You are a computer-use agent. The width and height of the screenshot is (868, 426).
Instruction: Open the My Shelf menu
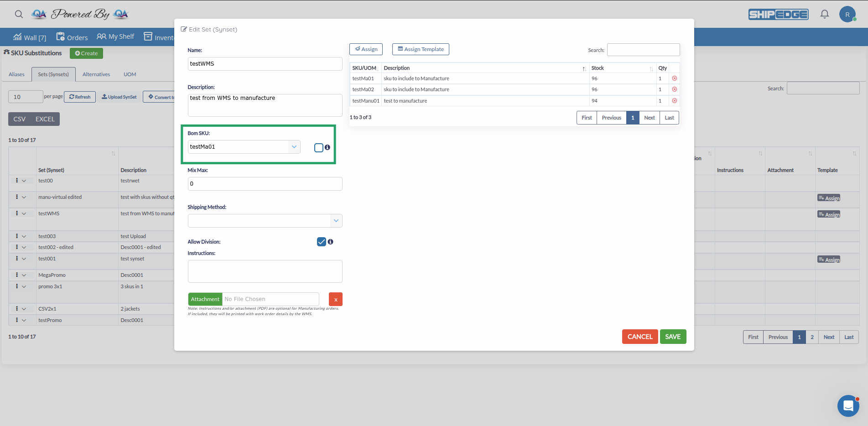coord(115,36)
